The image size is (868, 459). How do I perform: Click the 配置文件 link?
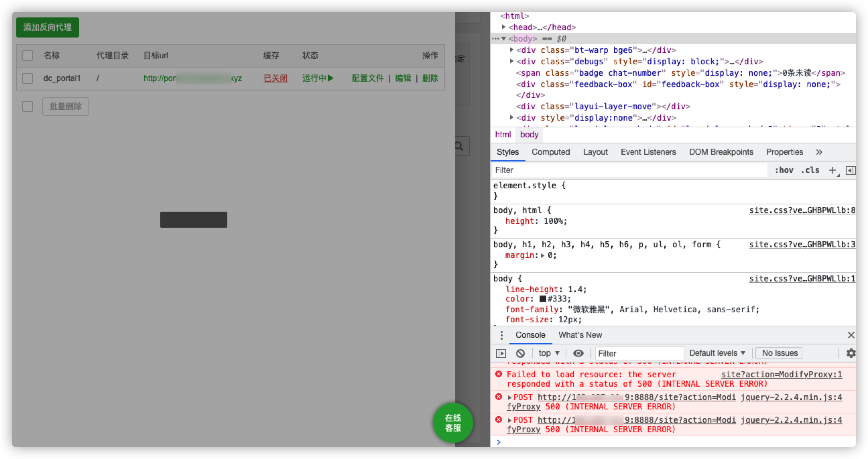(368, 78)
